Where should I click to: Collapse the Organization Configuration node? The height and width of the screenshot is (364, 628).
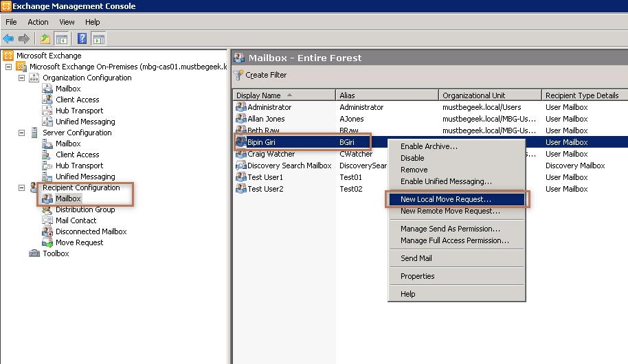(x=21, y=78)
